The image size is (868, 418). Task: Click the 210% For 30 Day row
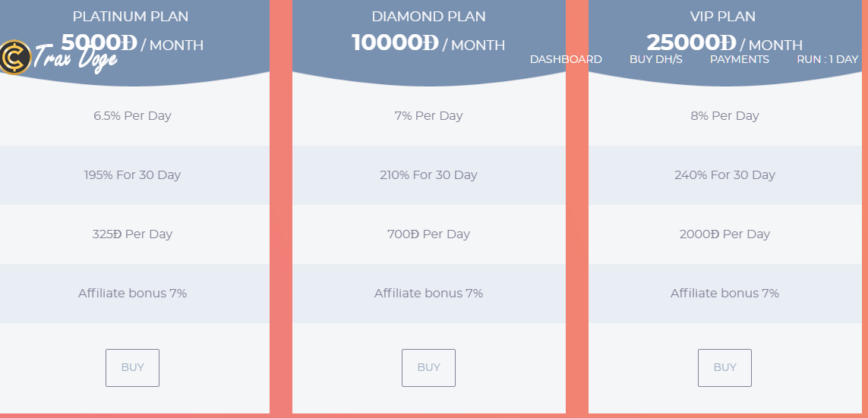tap(428, 175)
